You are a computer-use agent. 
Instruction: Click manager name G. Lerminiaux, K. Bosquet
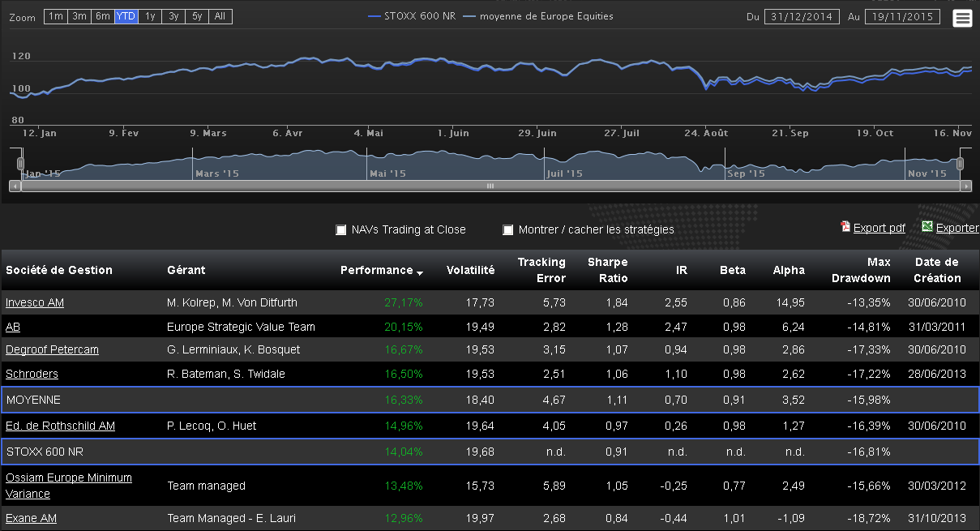tap(233, 349)
